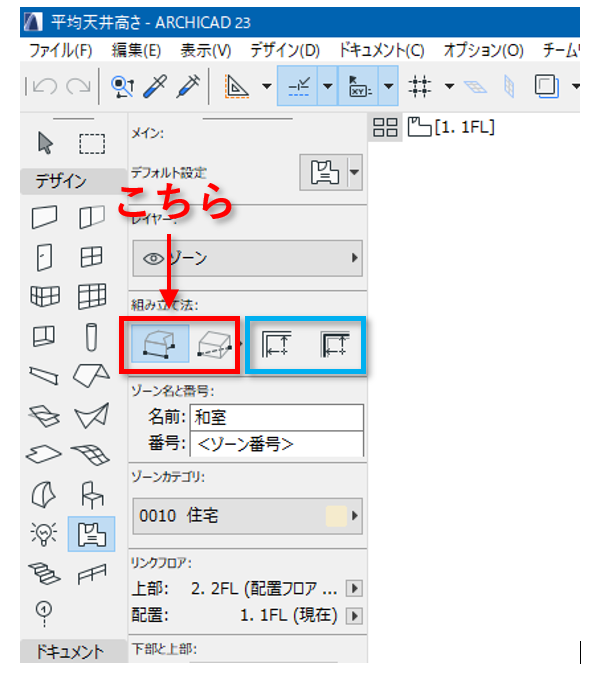
Task: Open the tab overview grid icon
Action: click(385, 127)
